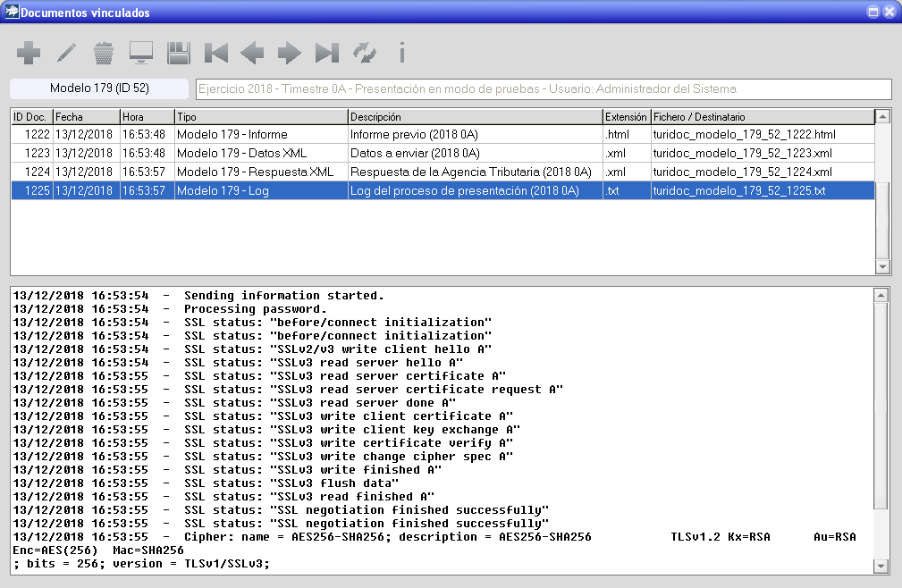Click the Modelo 179 (ID 52) label button
Viewport: 902px width, 588px height.
click(99, 88)
